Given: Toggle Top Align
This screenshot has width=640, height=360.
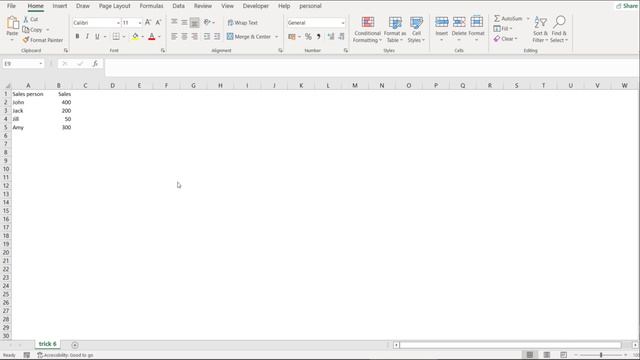Looking at the screenshot, I should tap(174, 22).
